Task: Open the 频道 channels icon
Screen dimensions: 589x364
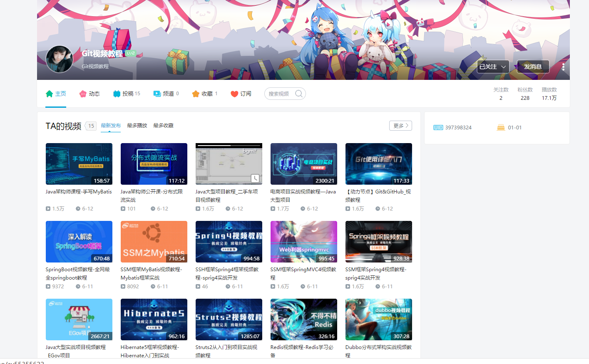Action: tap(157, 93)
